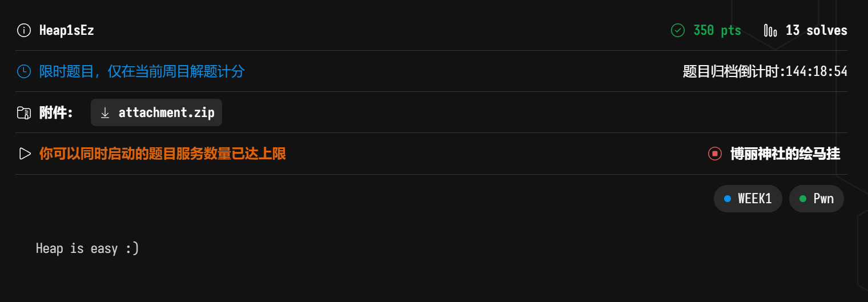Click the "Heap is easy :)" description
Image resolution: width=868 pixels, height=302 pixels.
87,248
